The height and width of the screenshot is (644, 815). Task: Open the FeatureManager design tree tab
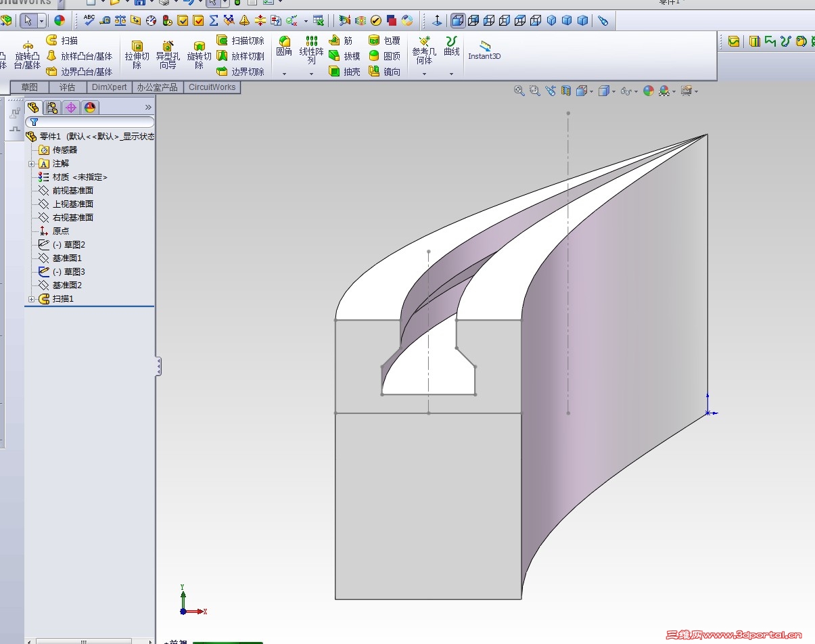pyautogui.click(x=34, y=108)
